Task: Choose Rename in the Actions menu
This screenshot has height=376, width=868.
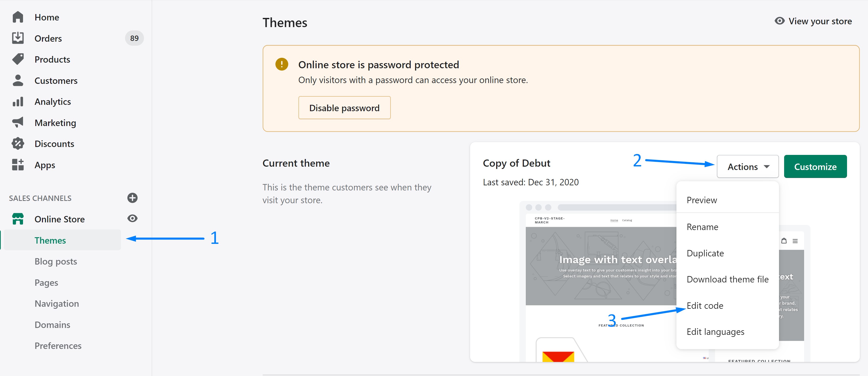Action: (728, 227)
